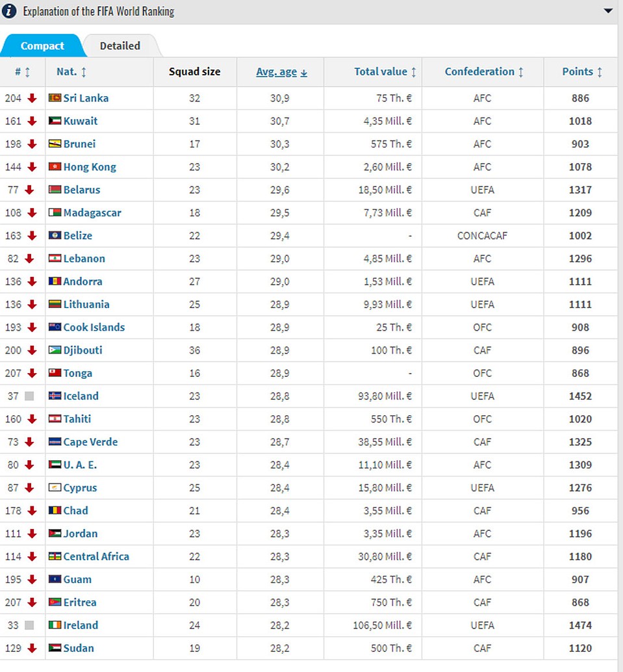Image resolution: width=623 pixels, height=672 pixels.
Task: Open the Cape Verde team link
Action: [x=90, y=442]
